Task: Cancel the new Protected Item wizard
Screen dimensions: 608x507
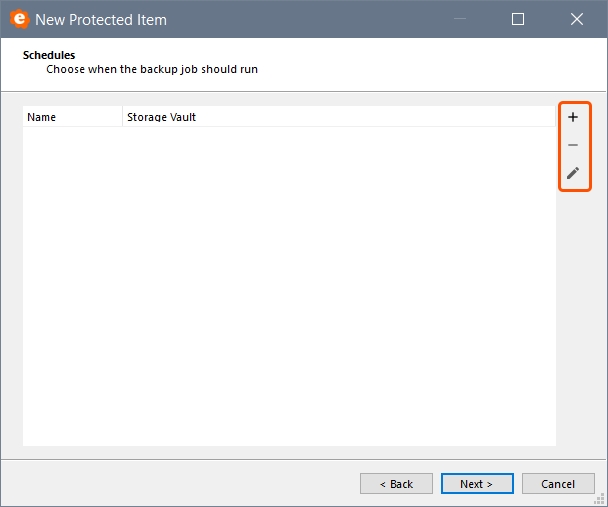Action: pyautogui.click(x=558, y=484)
